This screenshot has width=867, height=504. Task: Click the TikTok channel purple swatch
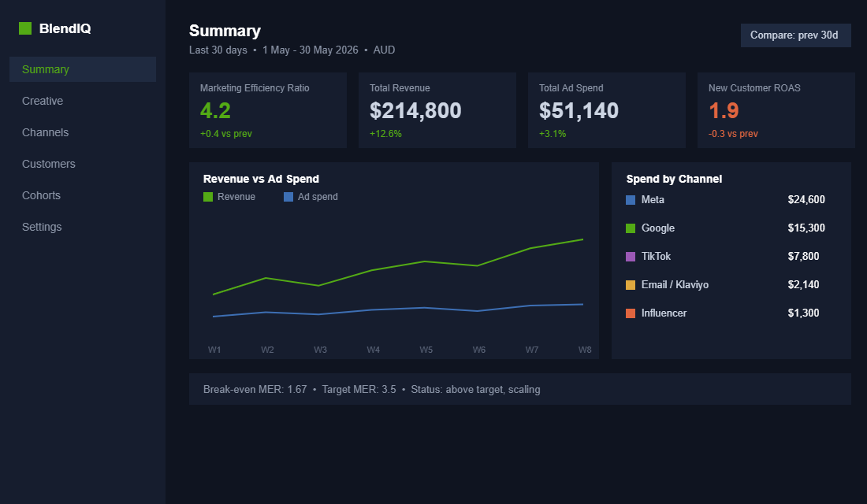[631, 257]
